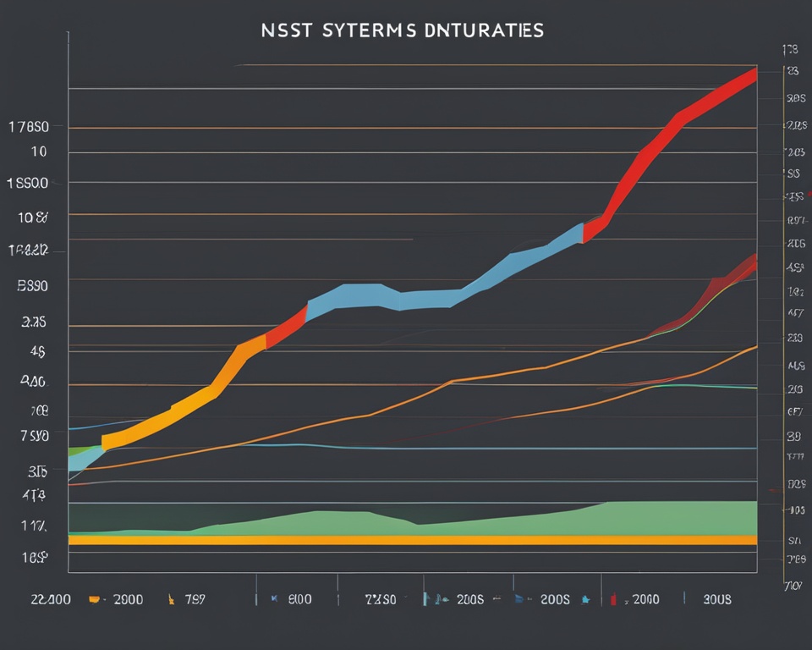Select the 7280 legend label
812x650 pixels.
pos(381,600)
